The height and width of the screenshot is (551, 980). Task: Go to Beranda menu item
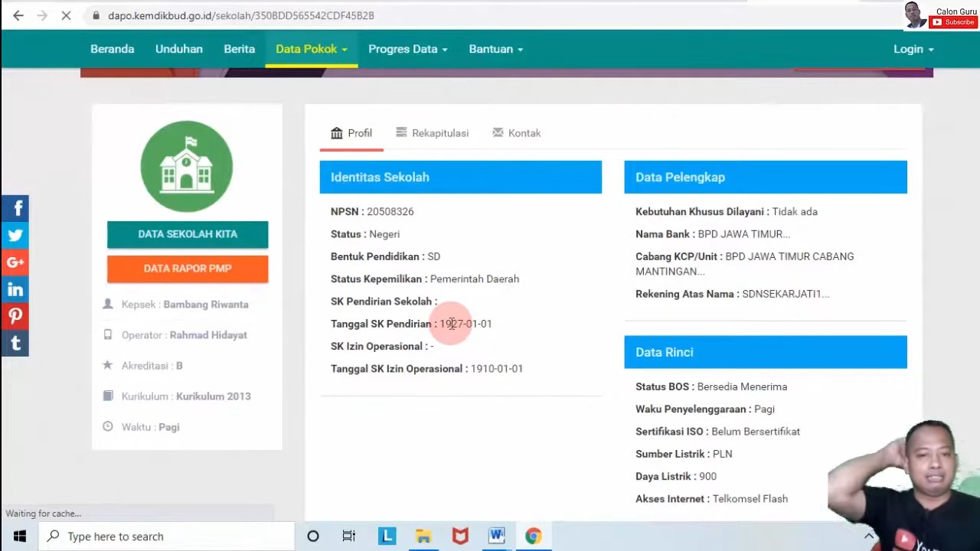point(112,49)
